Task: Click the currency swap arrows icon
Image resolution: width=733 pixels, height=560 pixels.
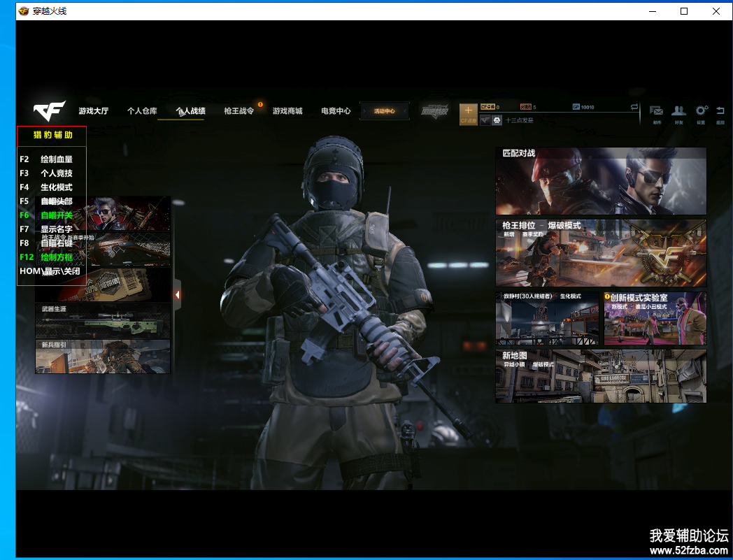Action: [634, 107]
